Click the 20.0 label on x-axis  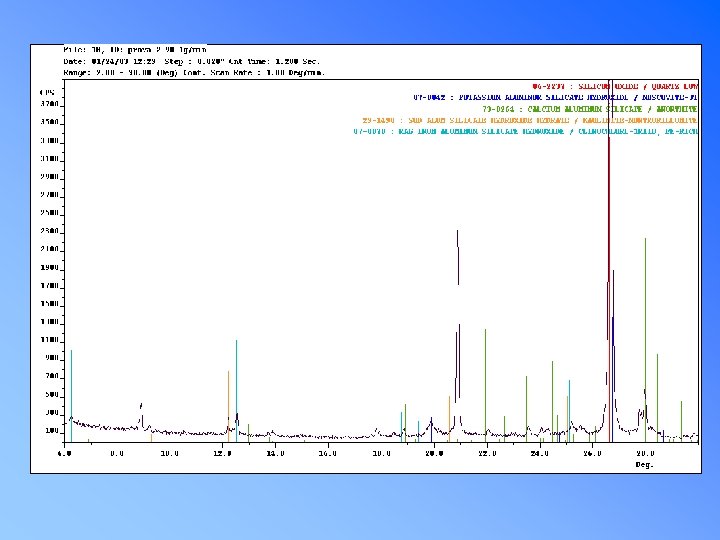pos(434,454)
